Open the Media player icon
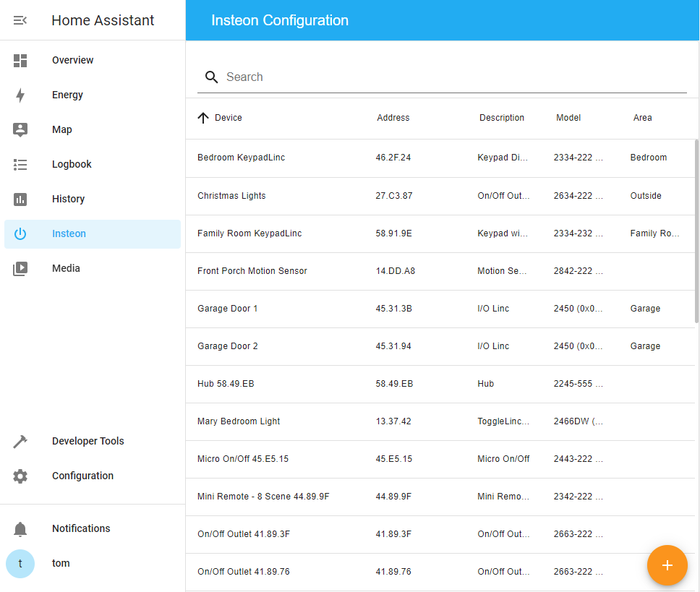Screen dimensions: 700x592 (20, 268)
